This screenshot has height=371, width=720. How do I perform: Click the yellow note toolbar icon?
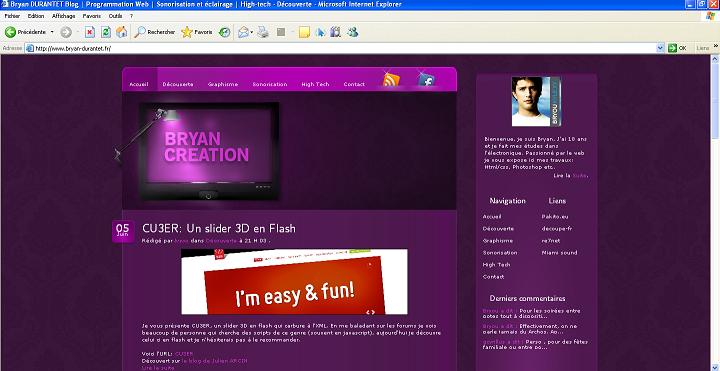tap(304, 32)
